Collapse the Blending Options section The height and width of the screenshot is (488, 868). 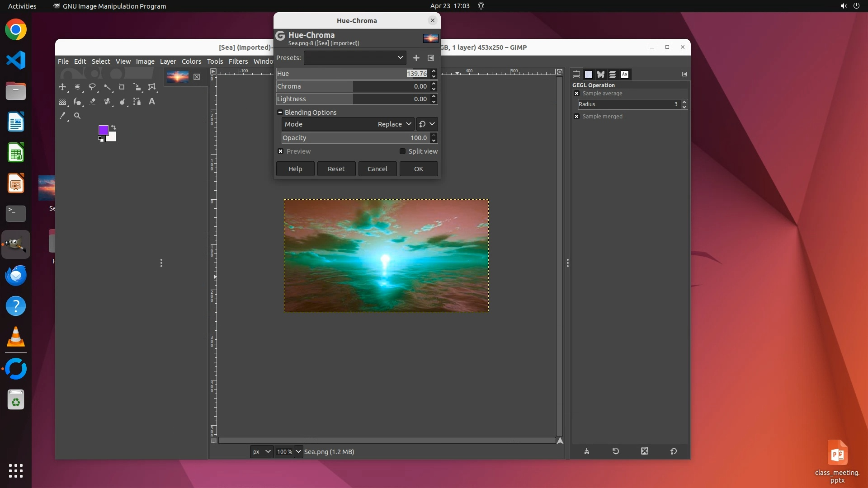tap(280, 113)
